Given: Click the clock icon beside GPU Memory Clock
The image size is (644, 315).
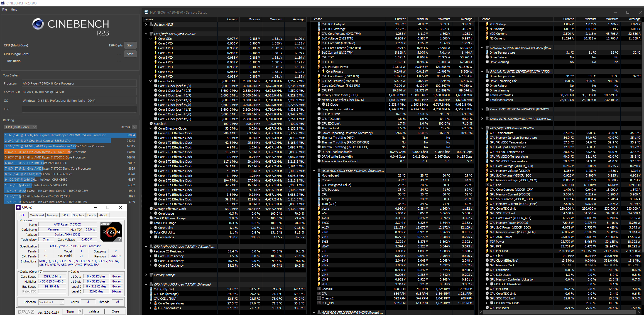Looking at the screenshot, I should (487, 265).
